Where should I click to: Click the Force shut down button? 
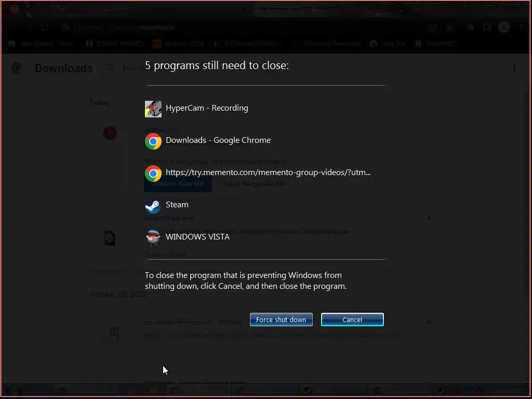[281, 320]
